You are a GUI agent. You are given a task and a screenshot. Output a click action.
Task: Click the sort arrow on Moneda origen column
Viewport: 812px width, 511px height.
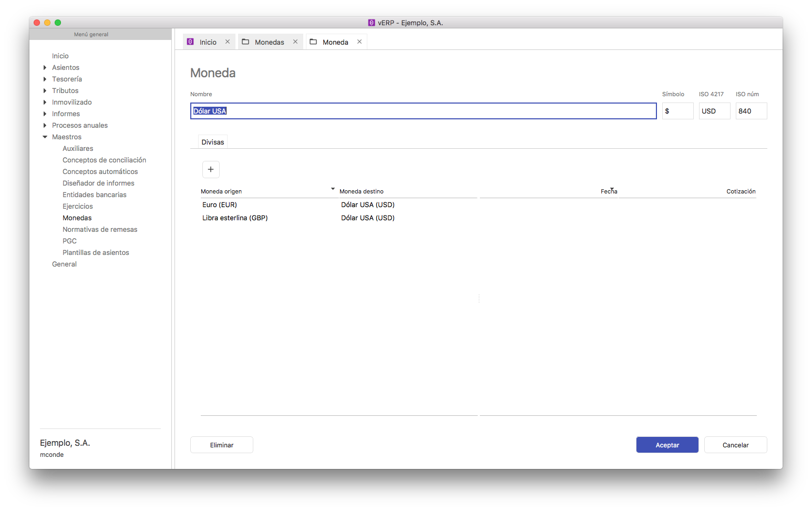[x=333, y=189]
